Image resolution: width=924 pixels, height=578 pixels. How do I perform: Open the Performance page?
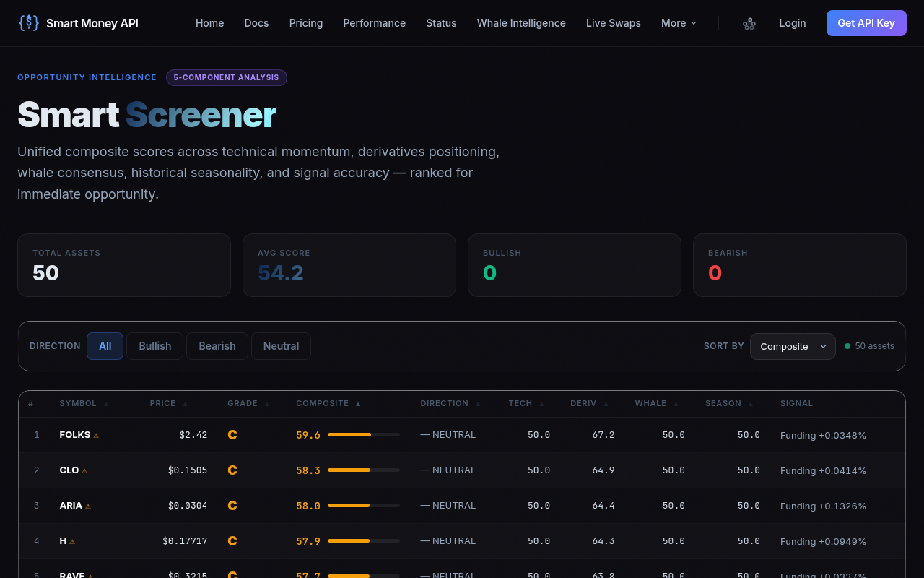tap(374, 23)
